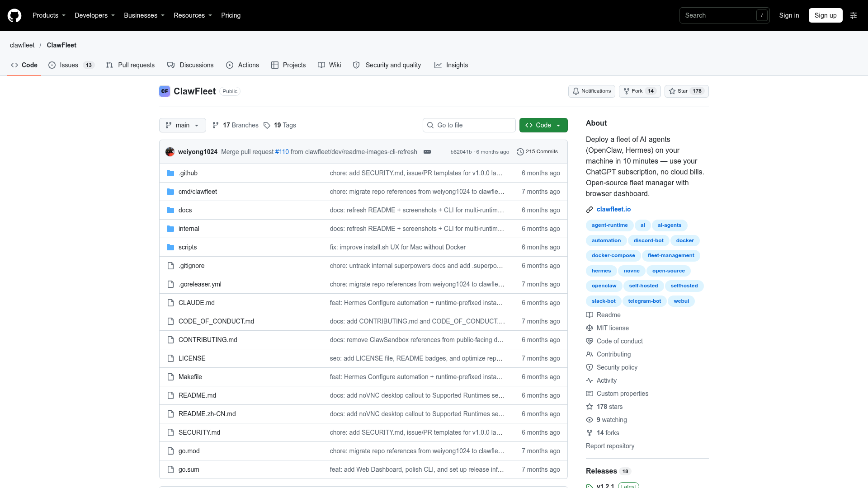The height and width of the screenshot is (488, 868).
Task: Click the MIT license scale icon
Action: (590, 328)
